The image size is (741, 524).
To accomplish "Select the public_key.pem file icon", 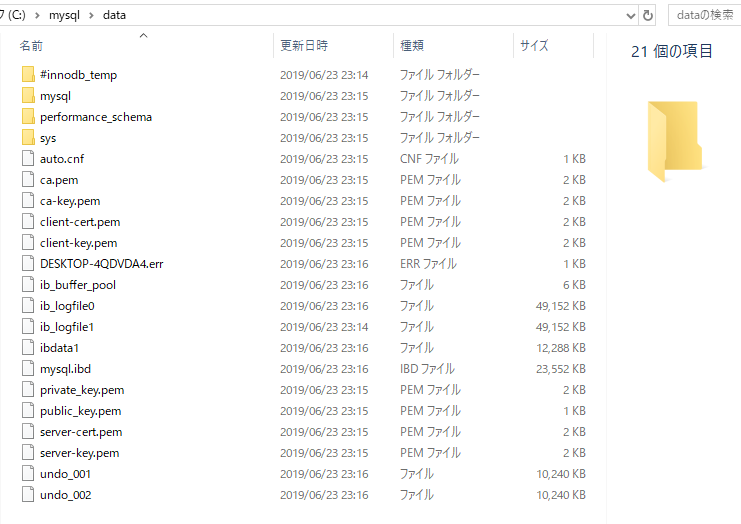I will click(x=28, y=411).
